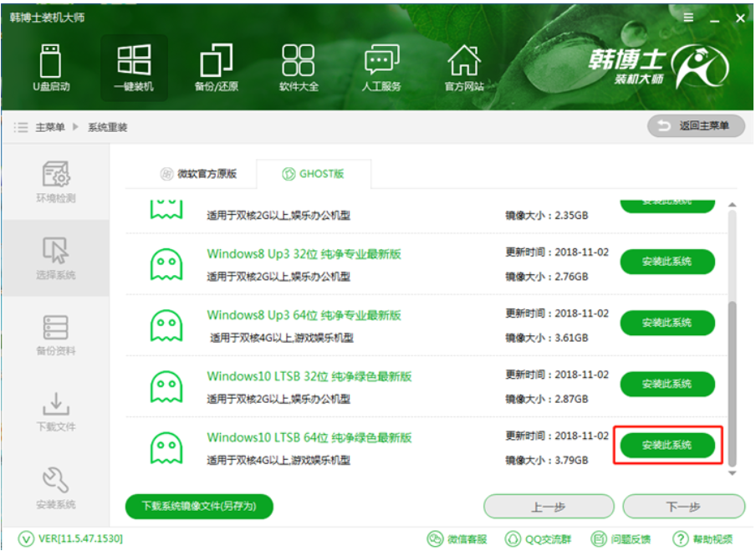This screenshot has height=551, width=756.
Task: Click the ghost icon for Windows10 LTSB 64位
Action: [166, 448]
